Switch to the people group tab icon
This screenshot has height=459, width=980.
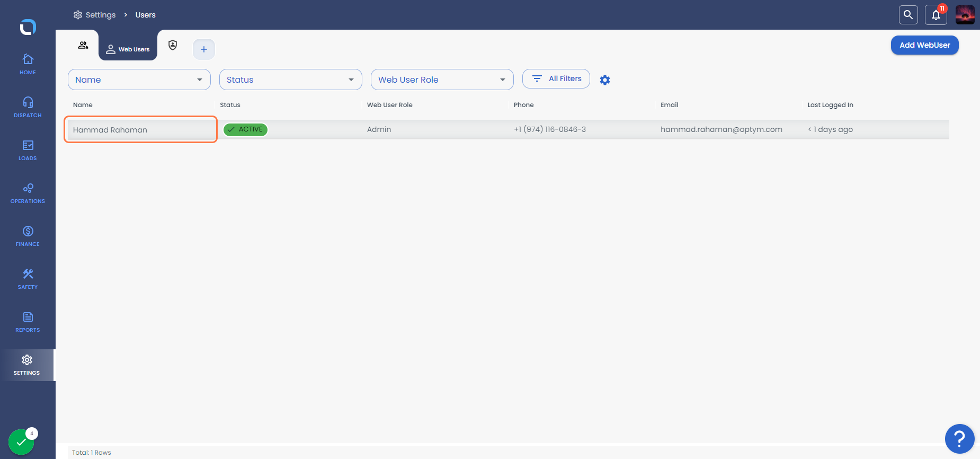[83, 45]
